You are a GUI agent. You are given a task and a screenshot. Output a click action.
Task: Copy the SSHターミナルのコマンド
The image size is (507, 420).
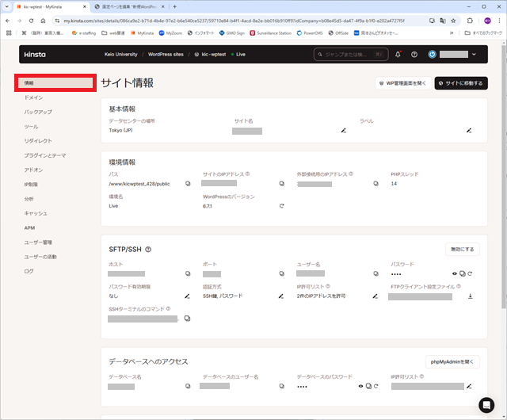tap(188, 319)
